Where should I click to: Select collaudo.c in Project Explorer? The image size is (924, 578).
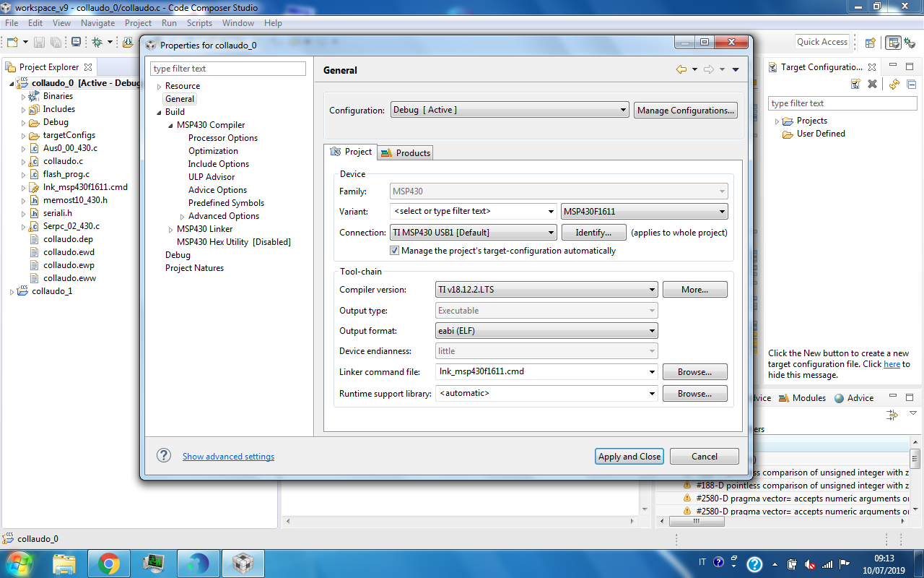tap(63, 161)
